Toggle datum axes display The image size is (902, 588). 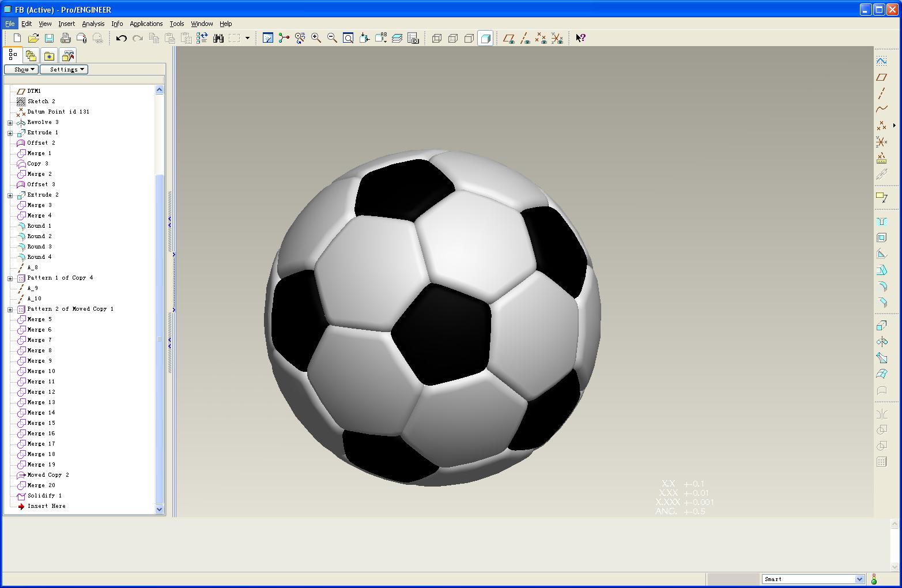tap(524, 38)
